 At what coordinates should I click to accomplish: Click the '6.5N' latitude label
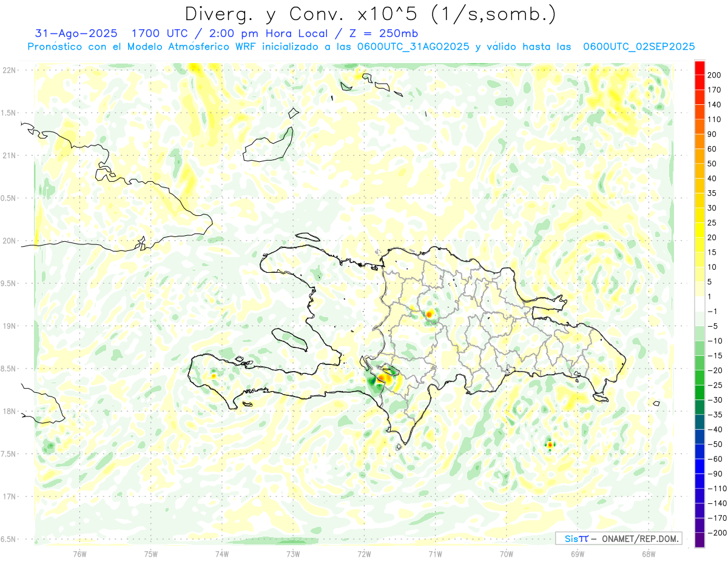click(8, 540)
